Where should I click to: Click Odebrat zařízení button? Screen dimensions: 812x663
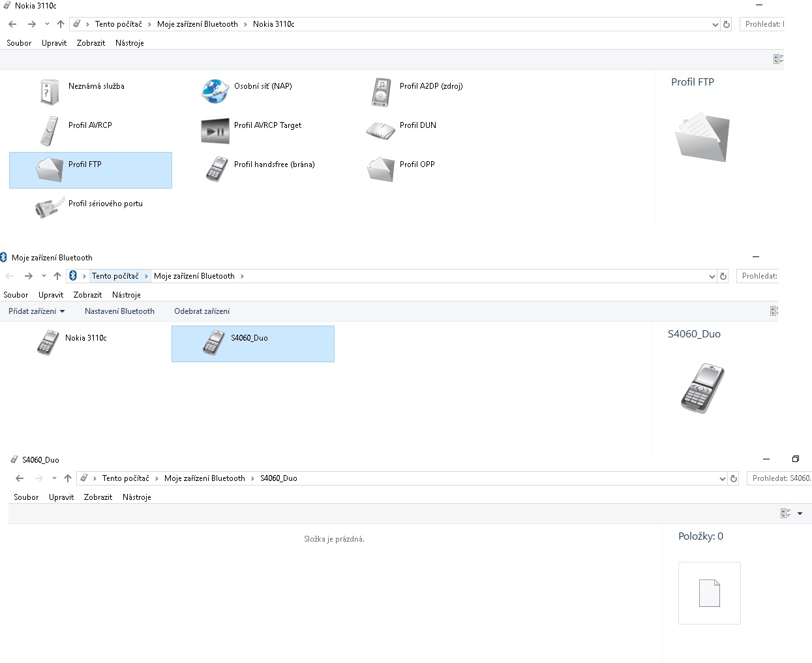[x=202, y=311]
